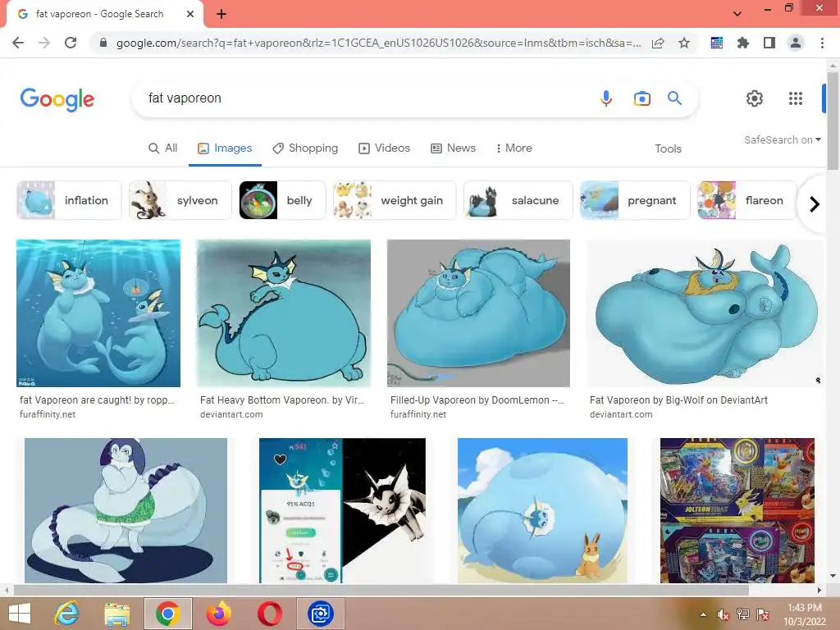Click the muted volume tray icon
Screen dimensions: 840x630
pos(723,614)
